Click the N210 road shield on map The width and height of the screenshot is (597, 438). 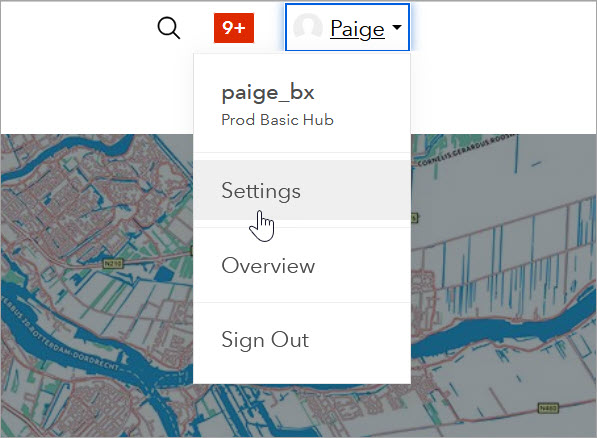coord(113,263)
